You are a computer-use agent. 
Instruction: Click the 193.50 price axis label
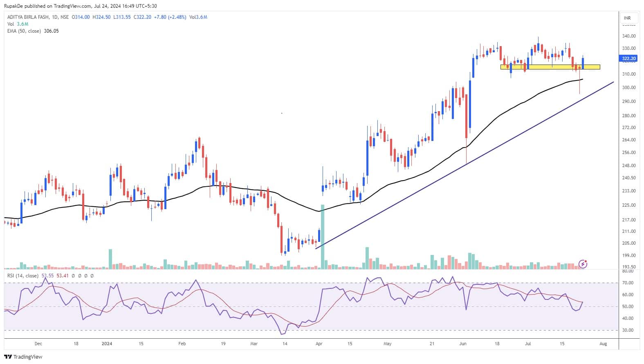pos(629,267)
